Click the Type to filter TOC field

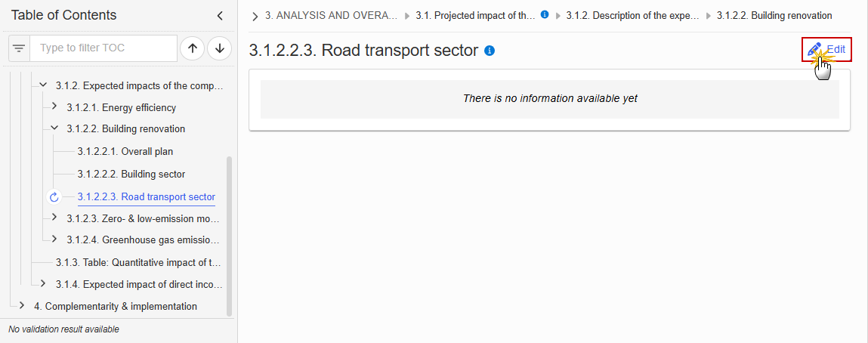click(103, 48)
